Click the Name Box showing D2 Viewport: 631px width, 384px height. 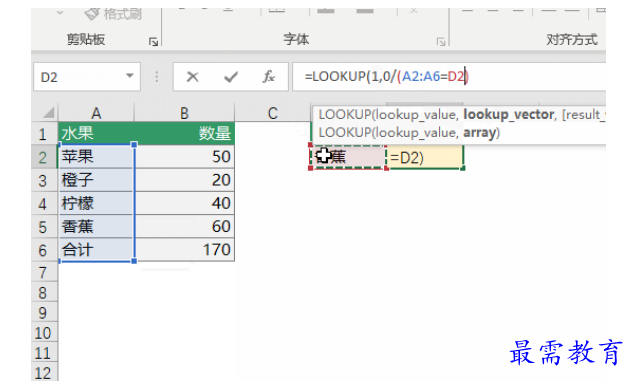click(87, 76)
